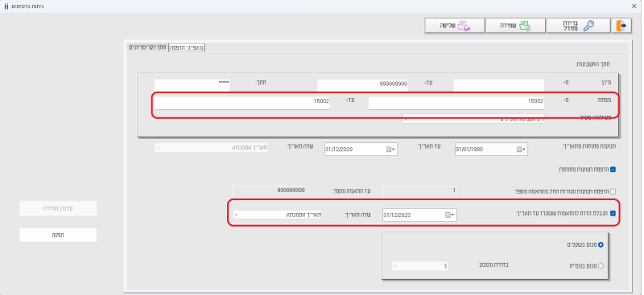The height and width of the screenshot is (295, 644).
Task: Click the app logo in title bar
Action: [6, 6]
